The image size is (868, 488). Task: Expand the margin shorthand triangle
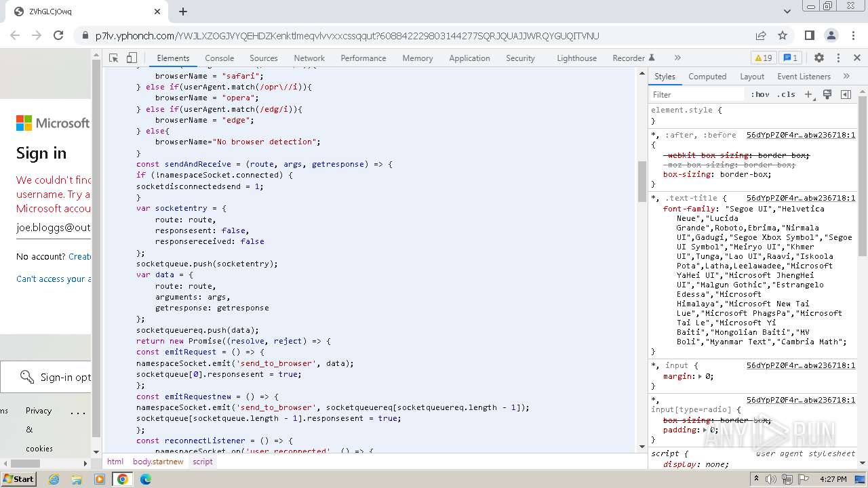(x=701, y=376)
